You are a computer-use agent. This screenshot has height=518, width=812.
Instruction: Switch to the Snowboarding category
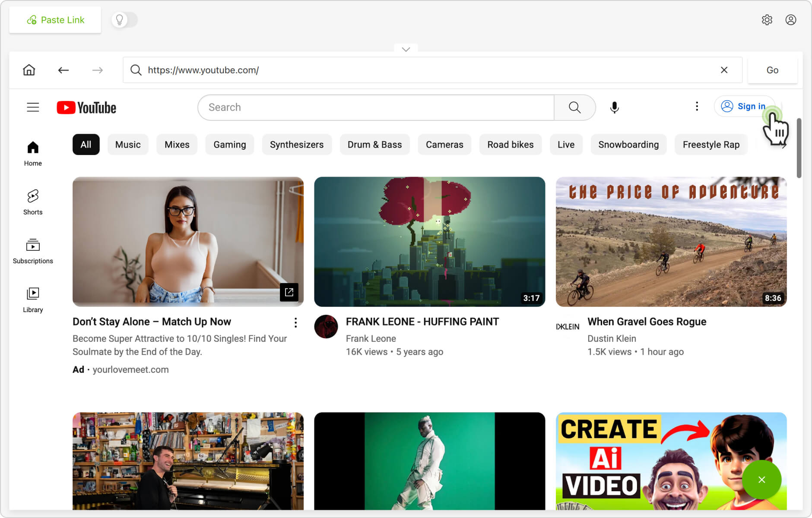(628, 145)
